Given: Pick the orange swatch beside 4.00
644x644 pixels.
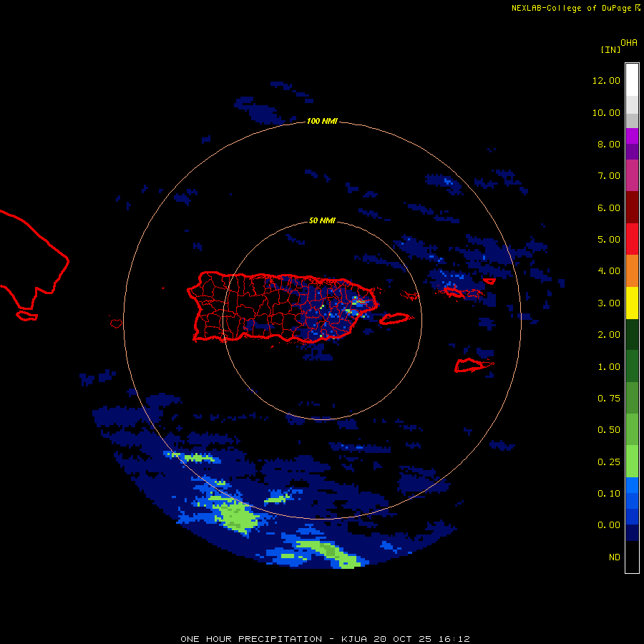Looking at the screenshot, I should pos(632,271).
